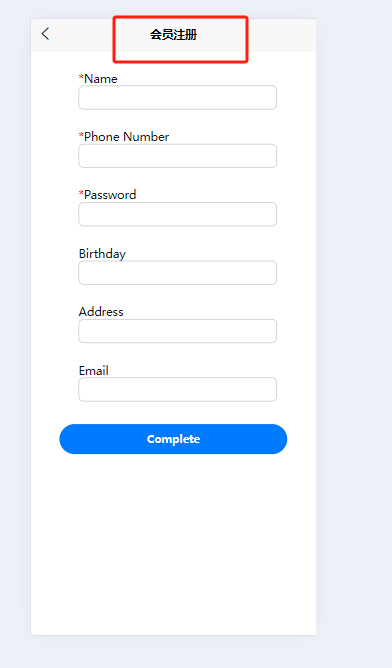Click the Birthday field label

pyautogui.click(x=102, y=254)
